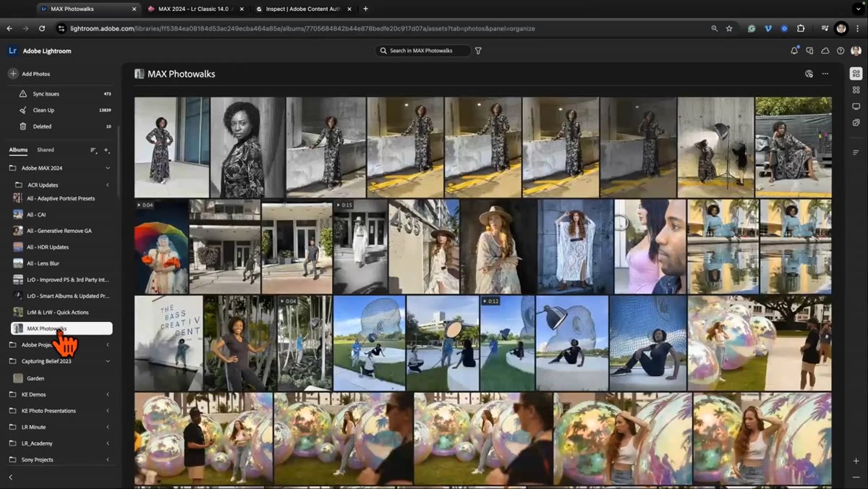Open the rainbow umbrella video thumbnail

pyautogui.click(x=161, y=247)
